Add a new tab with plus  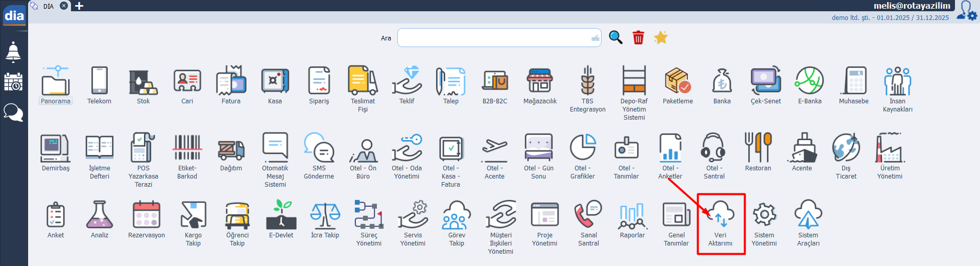(x=79, y=6)
